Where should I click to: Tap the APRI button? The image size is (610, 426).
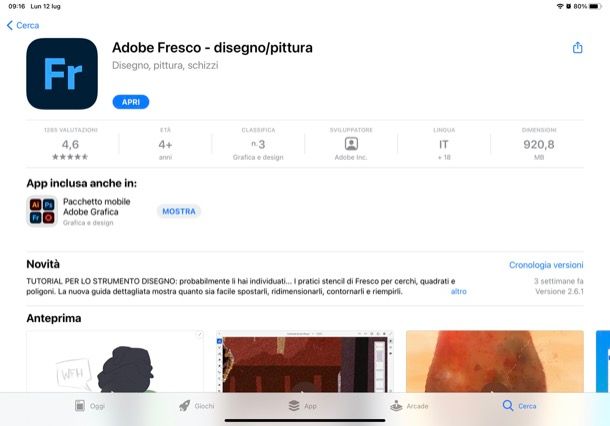pos(131,102)
